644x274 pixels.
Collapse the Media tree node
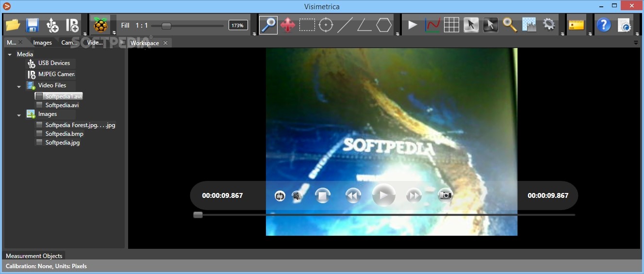click(10, 54)
